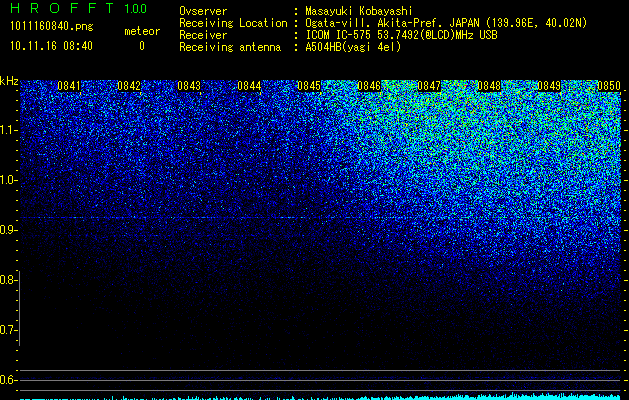The height and width of the screenshot is (400, 629).
Task: Select the 1.1 frequency axis label
Action: click(8, 130)
